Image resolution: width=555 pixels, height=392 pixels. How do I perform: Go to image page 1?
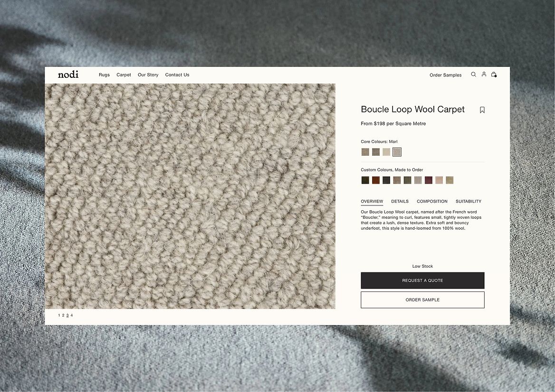pos(59,315)
